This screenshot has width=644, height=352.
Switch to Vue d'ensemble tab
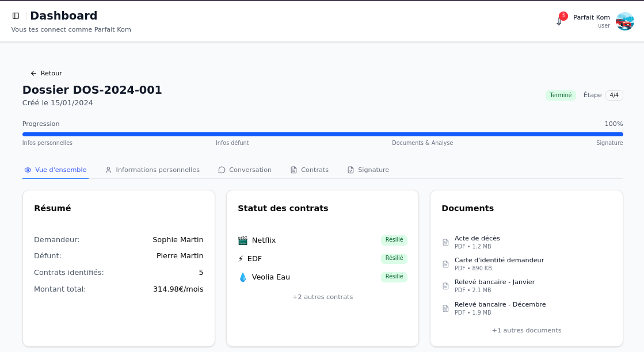coord(55,170)
